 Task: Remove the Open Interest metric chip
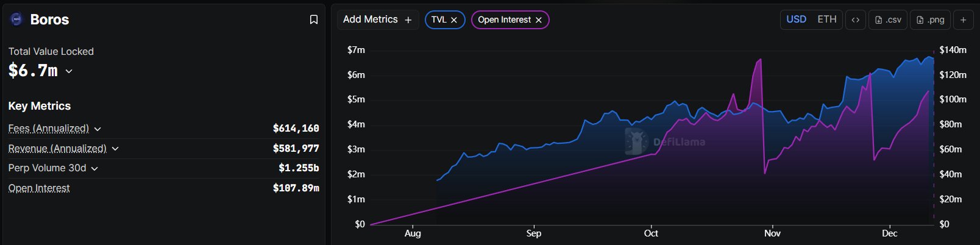pos(539,20)
